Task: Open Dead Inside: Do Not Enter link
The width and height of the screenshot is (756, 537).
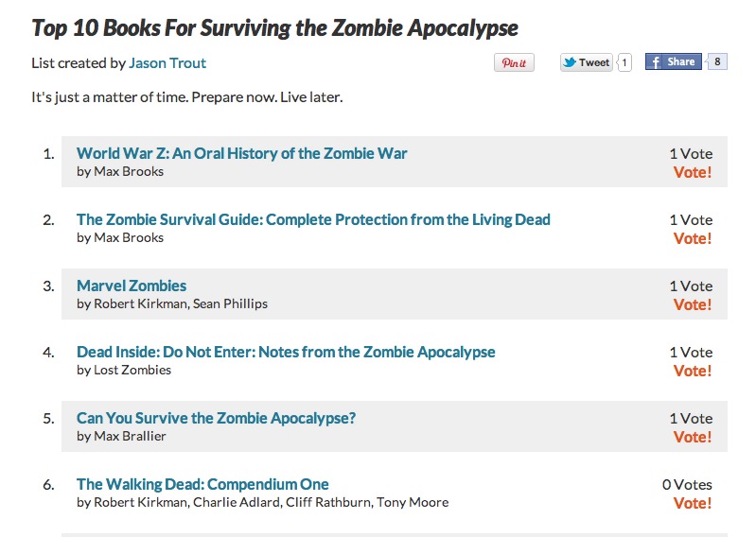Action: point(286,352)
